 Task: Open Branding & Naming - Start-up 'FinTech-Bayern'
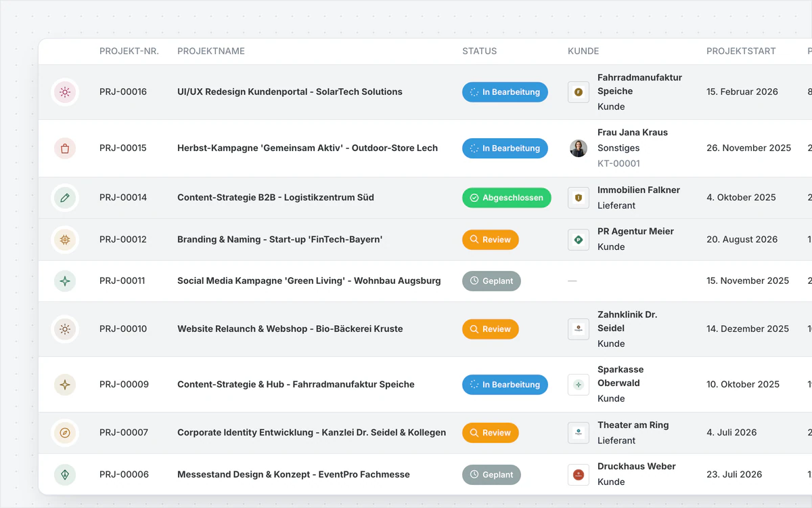pos(279,240)
